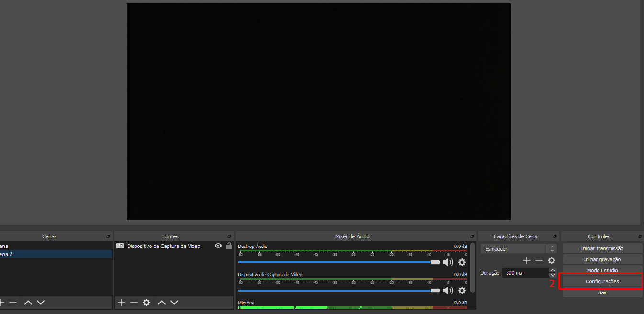This screenshot has height=314, width=644.
Task: Open Configurações
Action: (602, 281)
